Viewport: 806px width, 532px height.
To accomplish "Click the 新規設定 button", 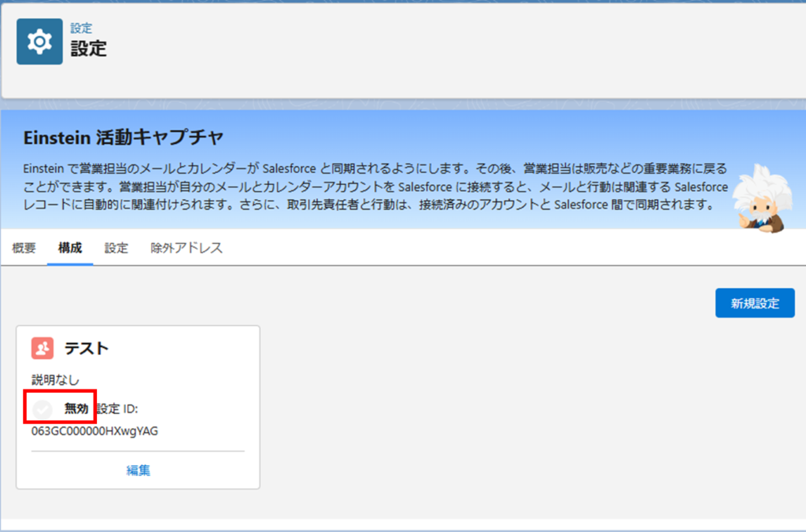I will (x=755, y=303).
